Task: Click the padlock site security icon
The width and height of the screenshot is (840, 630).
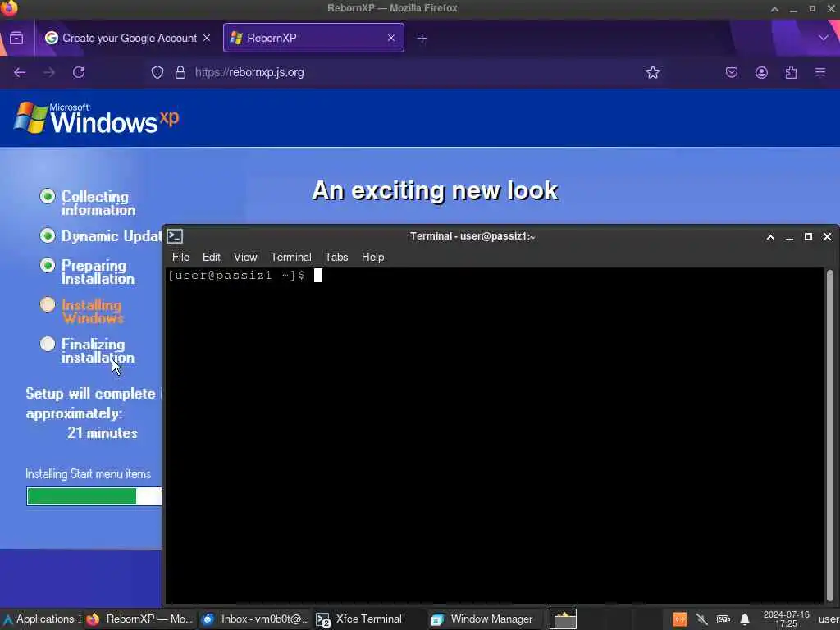Action: click(x=180, y=72)
